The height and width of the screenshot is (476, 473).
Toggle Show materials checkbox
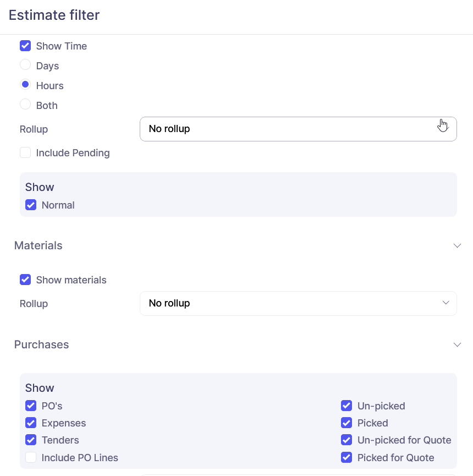(25, 280)
